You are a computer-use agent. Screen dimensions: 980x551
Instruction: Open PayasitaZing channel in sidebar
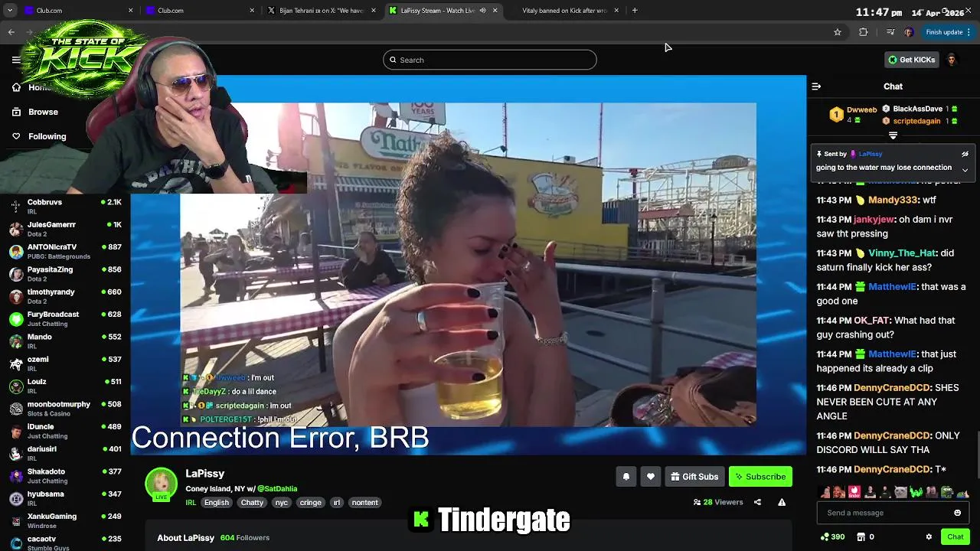click(65, 274)
